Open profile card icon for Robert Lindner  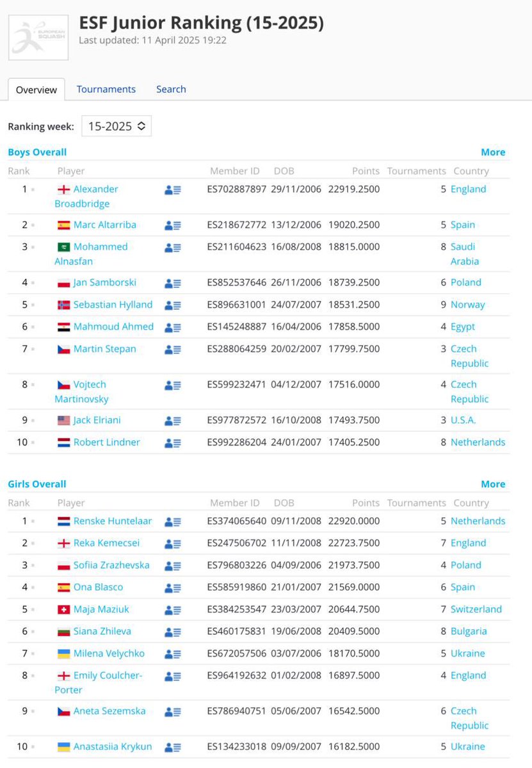173,443
